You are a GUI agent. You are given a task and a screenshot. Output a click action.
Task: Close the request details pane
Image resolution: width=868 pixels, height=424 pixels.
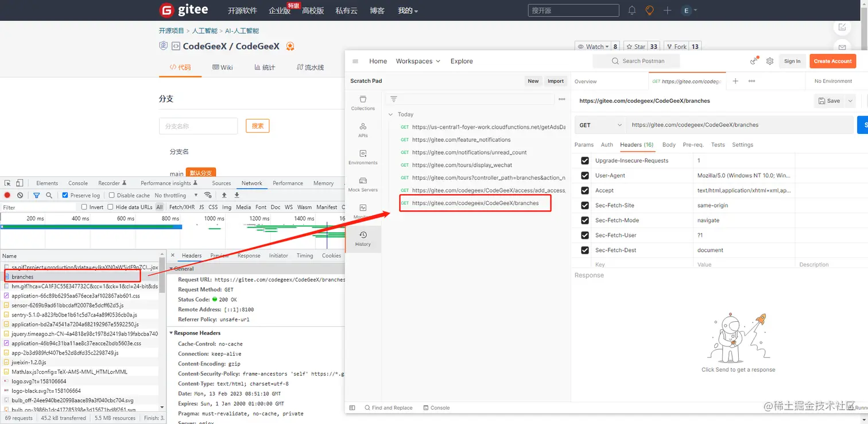173,255
